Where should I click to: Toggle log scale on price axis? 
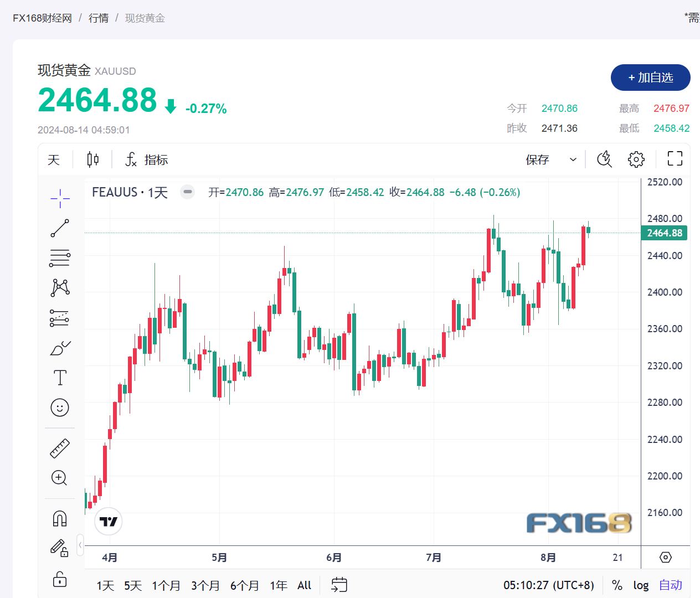pyautogui.click(x=641, y=585)
